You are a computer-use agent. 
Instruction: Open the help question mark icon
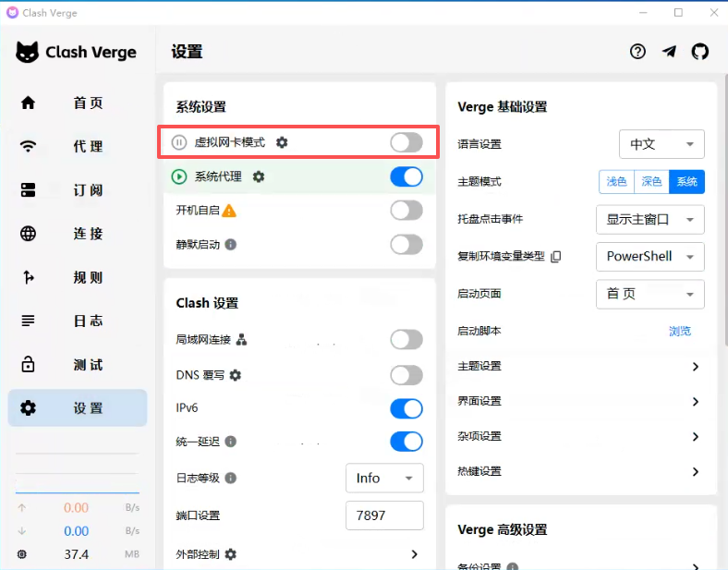coord(637,52)
